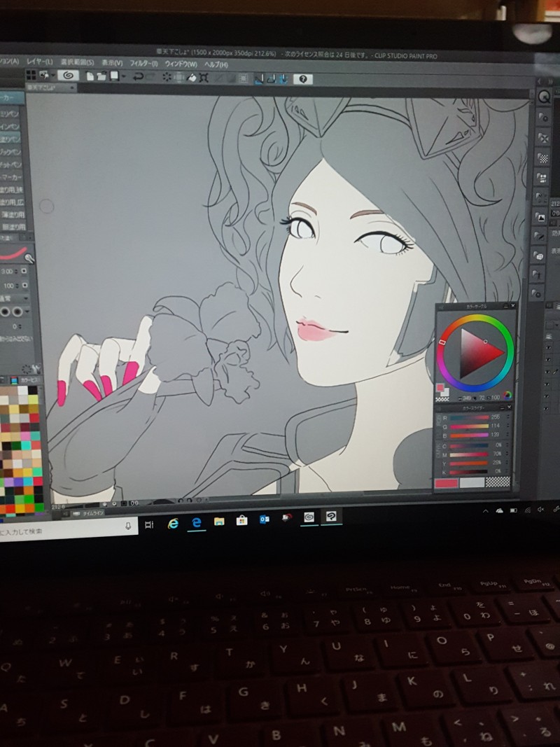
Task: Open dropdown arrow next to the Save icon
Action: (124, 76)
